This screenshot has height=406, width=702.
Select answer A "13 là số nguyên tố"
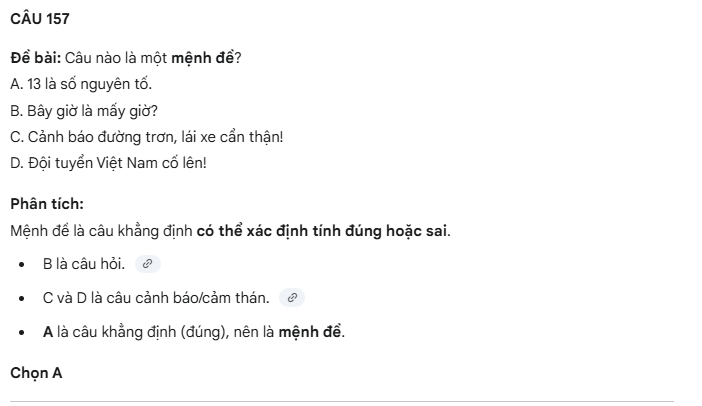pos(82,83)
